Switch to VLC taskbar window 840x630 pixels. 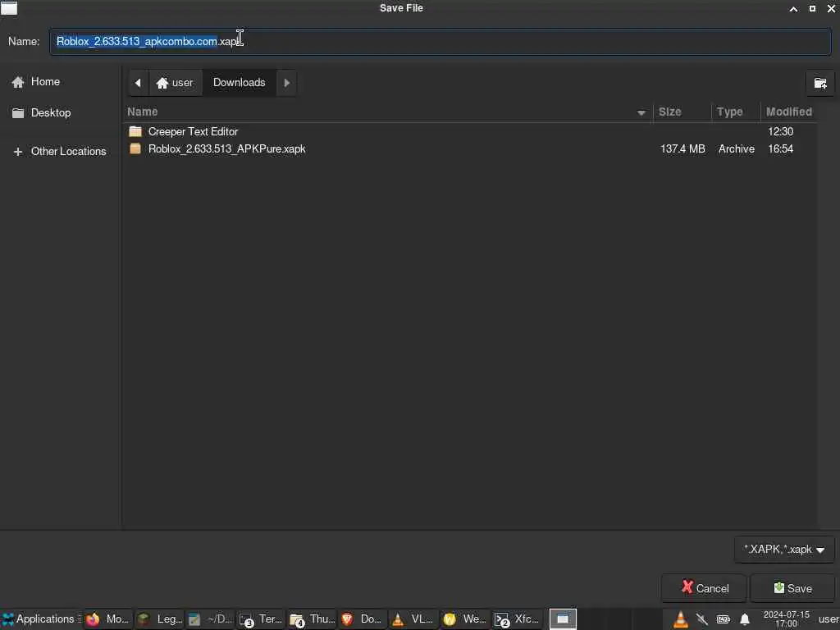[413, 619]
